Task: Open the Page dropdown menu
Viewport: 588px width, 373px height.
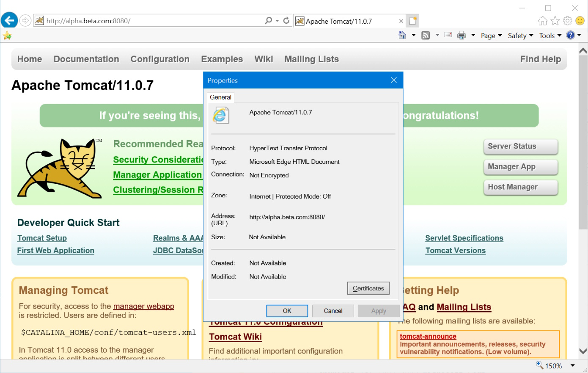Action: [492, 36]
